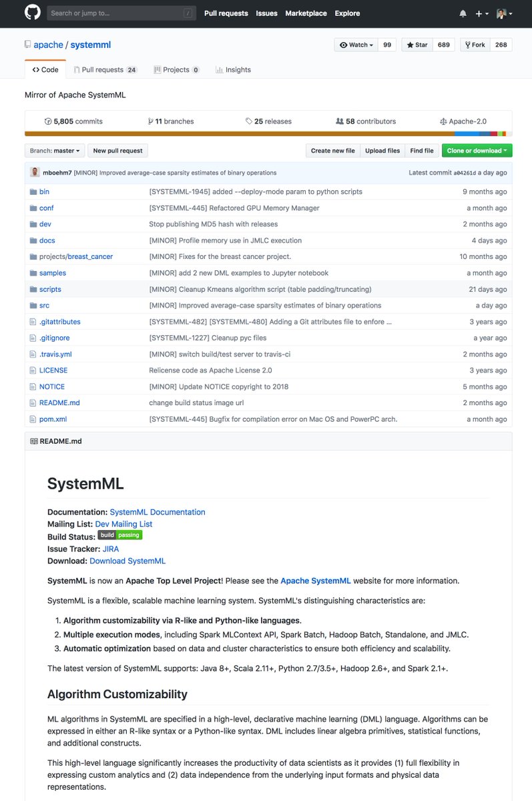
Task: Open latest commit hash a04261d
Action: pyautogui.click(x=465, y=173)
